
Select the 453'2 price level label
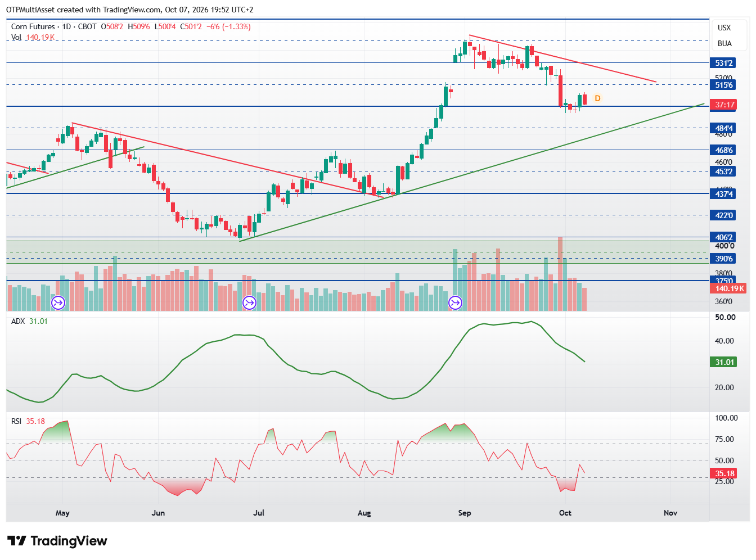723,171
